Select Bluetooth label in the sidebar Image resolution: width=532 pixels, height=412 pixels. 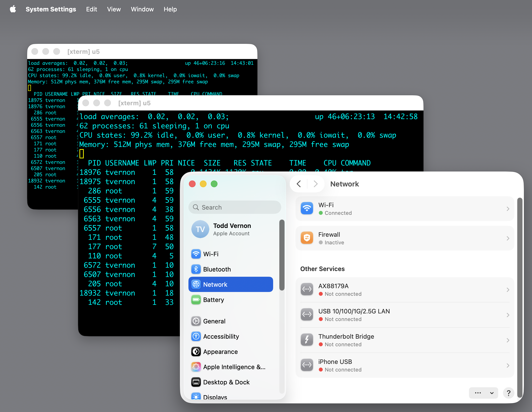[x=217, y=269]
